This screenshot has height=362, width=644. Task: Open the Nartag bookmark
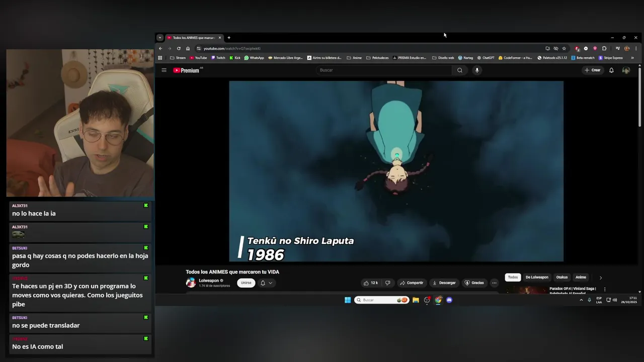(x=465, y=58)
